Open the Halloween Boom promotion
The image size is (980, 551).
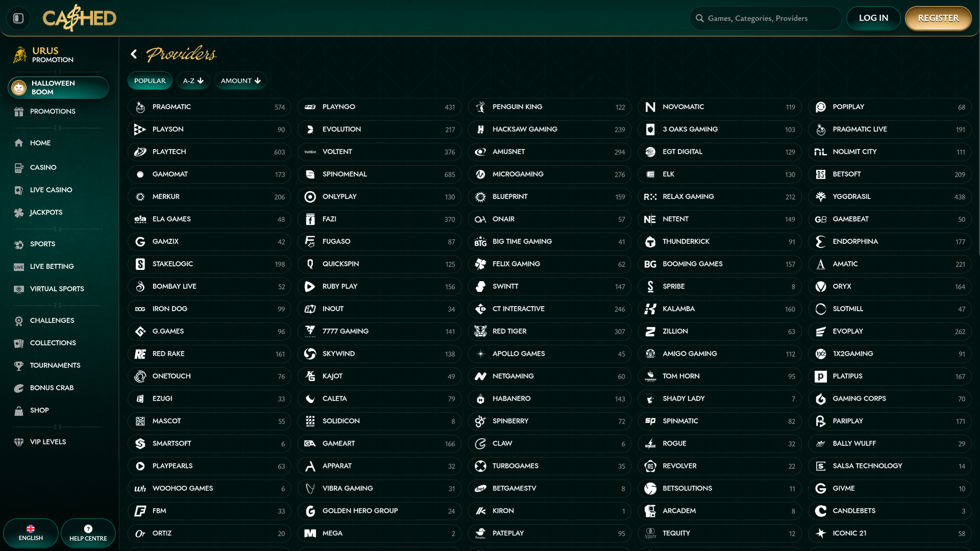[58, 88]
